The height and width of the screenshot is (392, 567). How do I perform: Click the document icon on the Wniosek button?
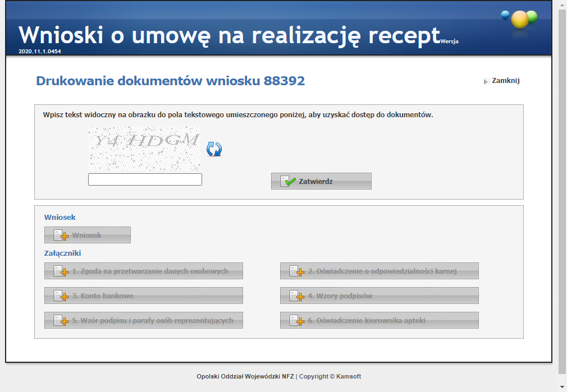pos(61,236)
